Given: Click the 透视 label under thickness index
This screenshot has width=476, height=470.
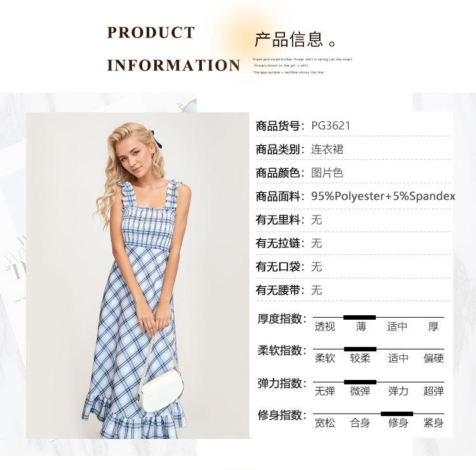Looking at the screenshot, I should point(325,327).
